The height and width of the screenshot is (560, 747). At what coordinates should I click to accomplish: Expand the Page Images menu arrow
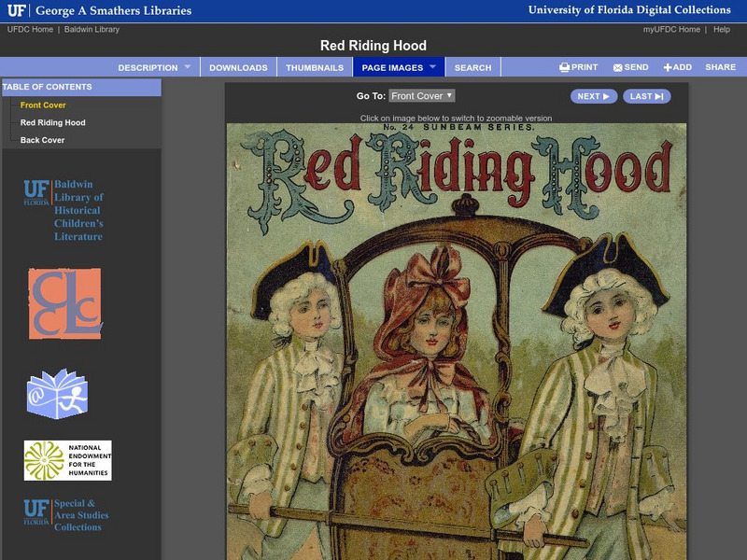pyautogui.click(x=432, y=67)
